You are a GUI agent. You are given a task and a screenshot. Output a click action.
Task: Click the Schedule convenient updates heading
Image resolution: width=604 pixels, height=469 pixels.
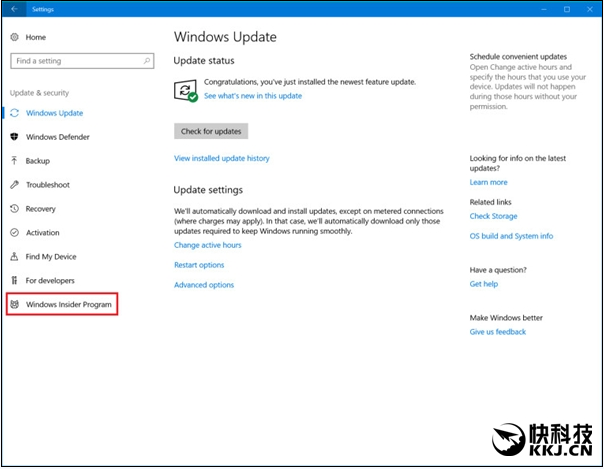coord(518,57)
